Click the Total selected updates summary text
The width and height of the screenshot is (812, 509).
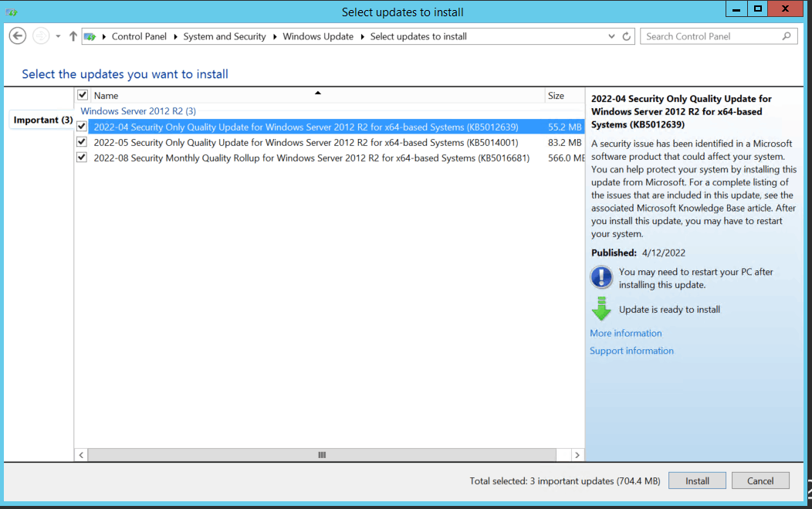(565, 481)
